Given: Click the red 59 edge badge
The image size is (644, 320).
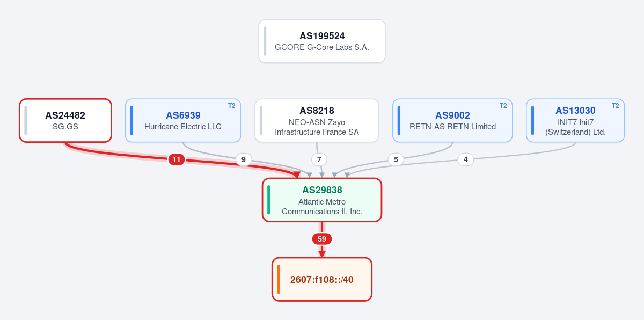Looking at the screenshot, I should pos(322,239).
